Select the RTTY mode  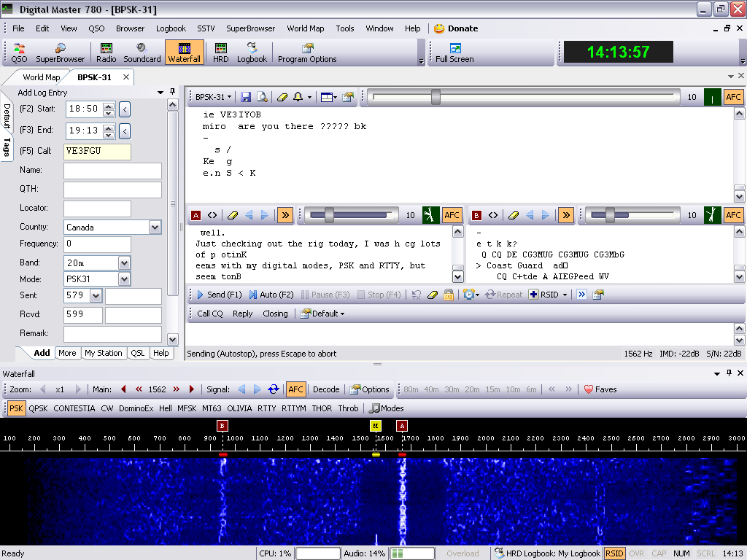266,408
